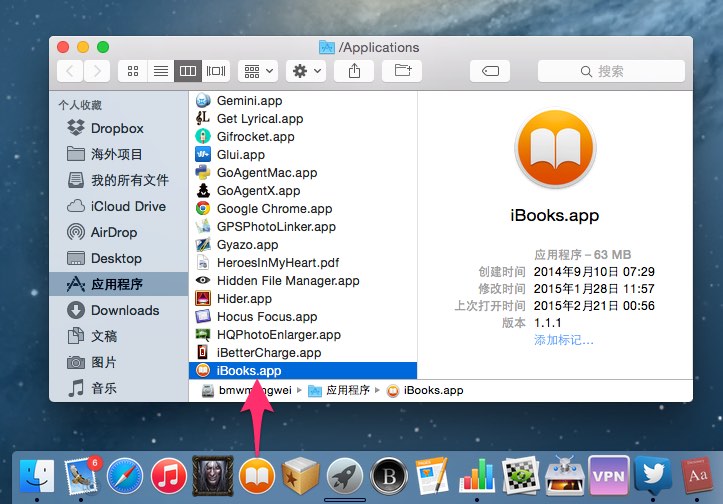Select Hider.app in the file list
The height and width of the screenshot is (504, 723).
pyautogui.click(x=303, y=298)
